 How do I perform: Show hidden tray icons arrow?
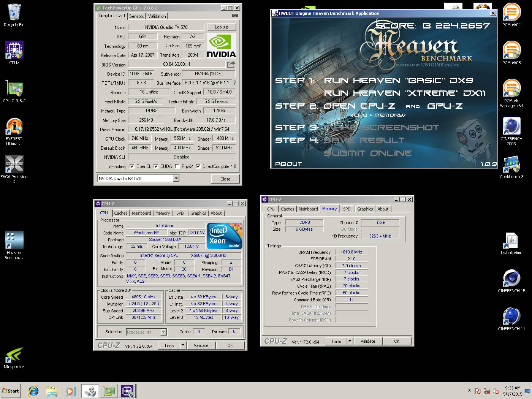point(469,390)
